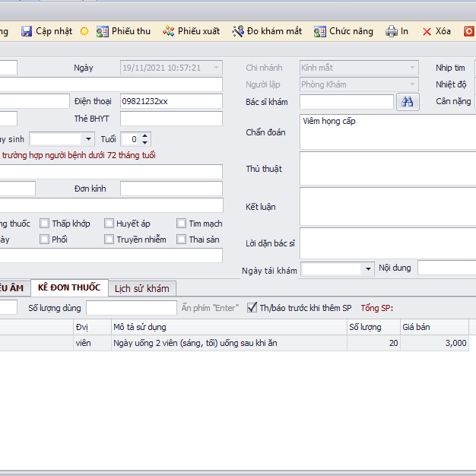Increase the Tuổi value with up arrow
The width and height of the screenshot is (476, 476).
pyautogui.click(x=145, y=136)
